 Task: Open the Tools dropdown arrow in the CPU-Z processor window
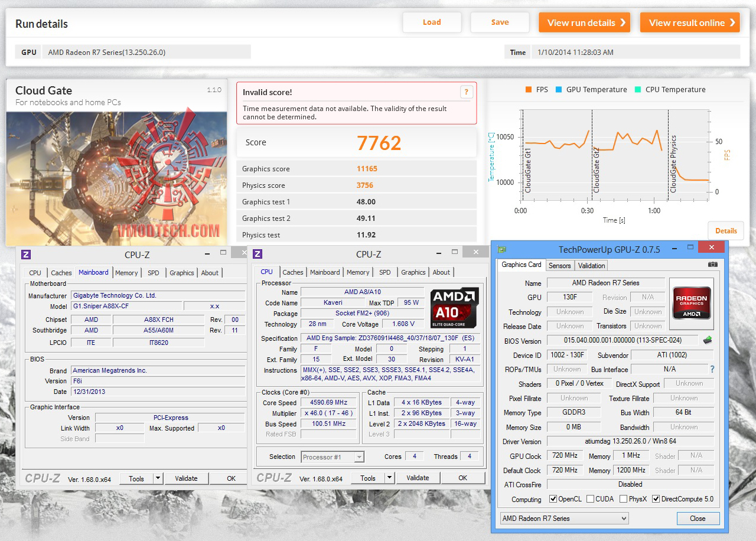[390, 478]
